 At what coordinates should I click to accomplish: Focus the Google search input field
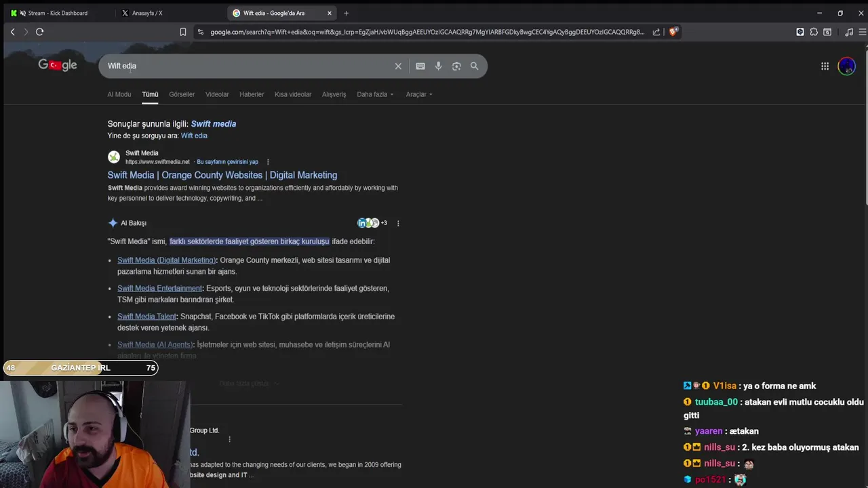248,66
